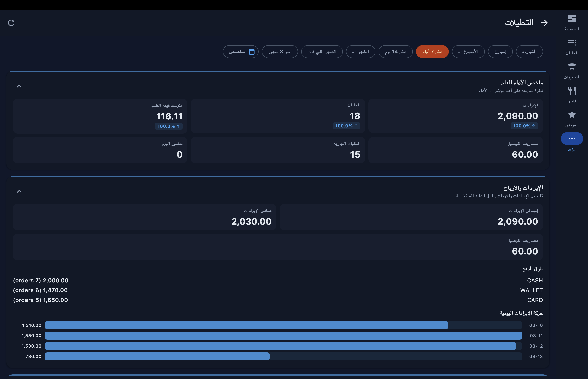The height and width of the screenshot is (379, 588).
Task: Click the WALLET payment method label
Action: pyautogui.click(x=531, y=290)
